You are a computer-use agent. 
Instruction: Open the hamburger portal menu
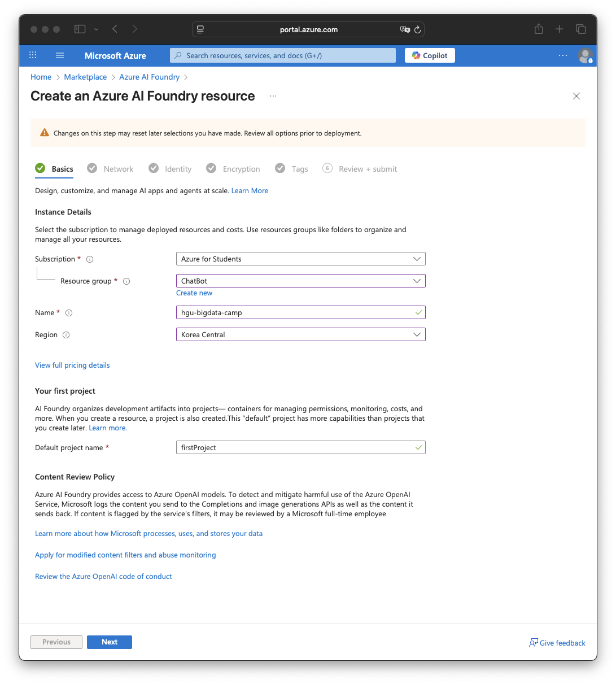point(60,55)
